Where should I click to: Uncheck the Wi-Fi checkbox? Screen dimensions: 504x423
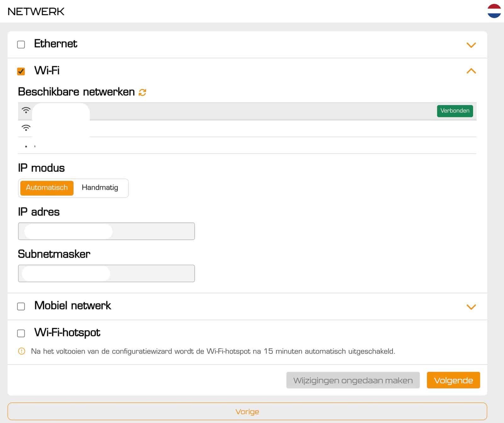21,71
